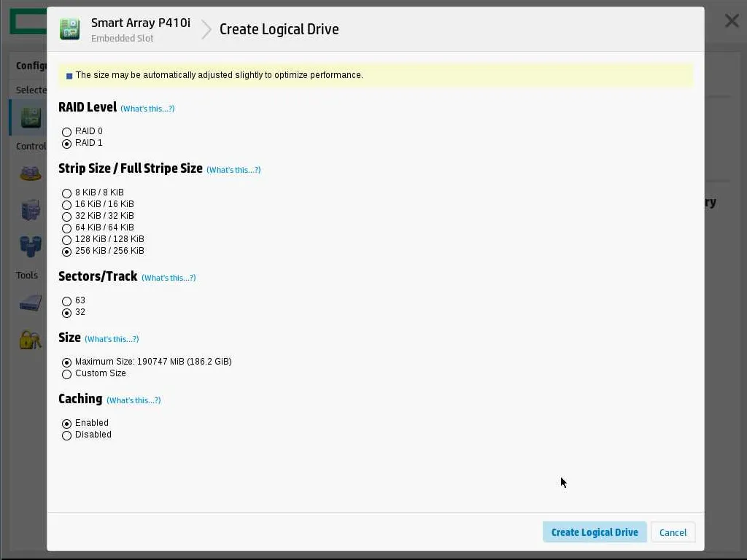This screenshot has width=747, height=560.
Task: Click the Create Logical Drive button
Action: (595, 532)
